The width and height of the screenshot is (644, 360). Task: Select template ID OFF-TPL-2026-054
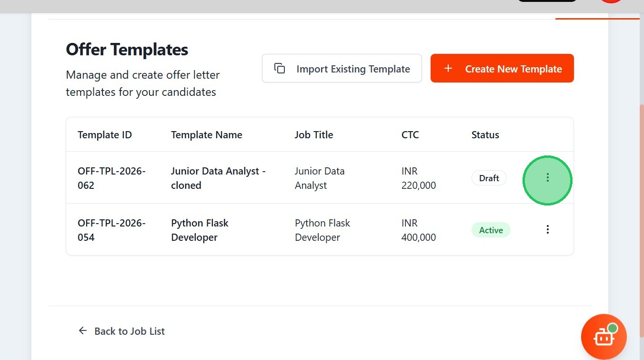point(111,230)
